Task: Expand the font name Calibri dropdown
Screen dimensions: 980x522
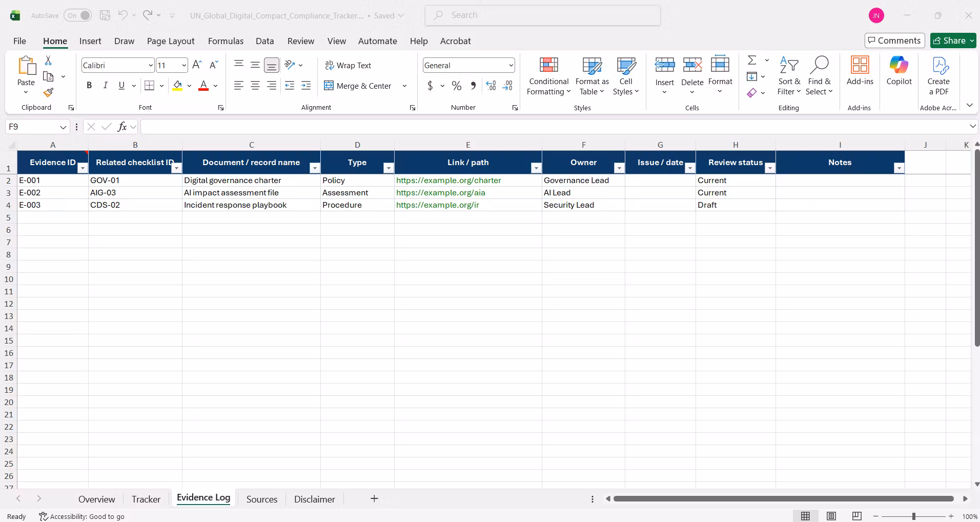Action: tap(151, 65)
